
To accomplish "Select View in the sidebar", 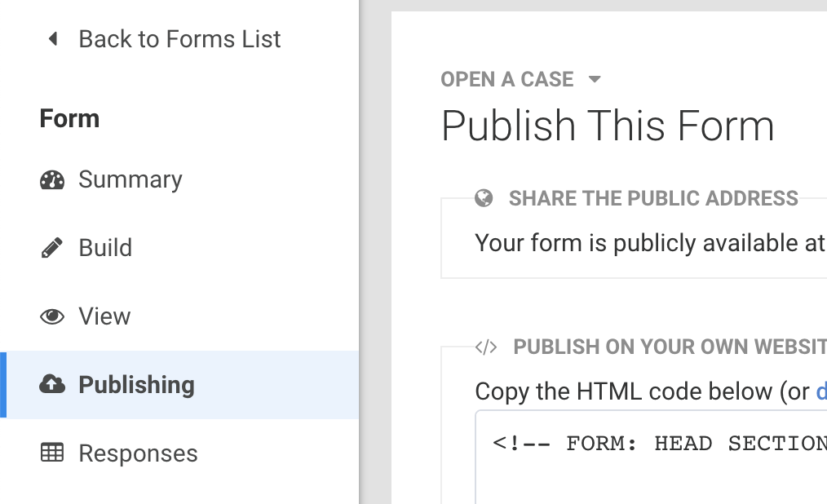I will [104, 316].
